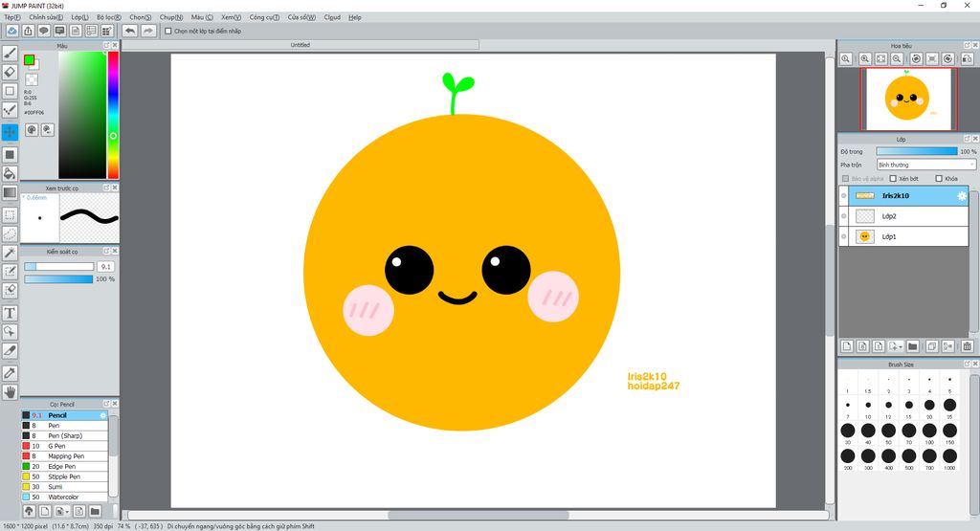This screenshot has height=531, width=980.
Task: Select the transparent color swatch
Action: [32, 79]
